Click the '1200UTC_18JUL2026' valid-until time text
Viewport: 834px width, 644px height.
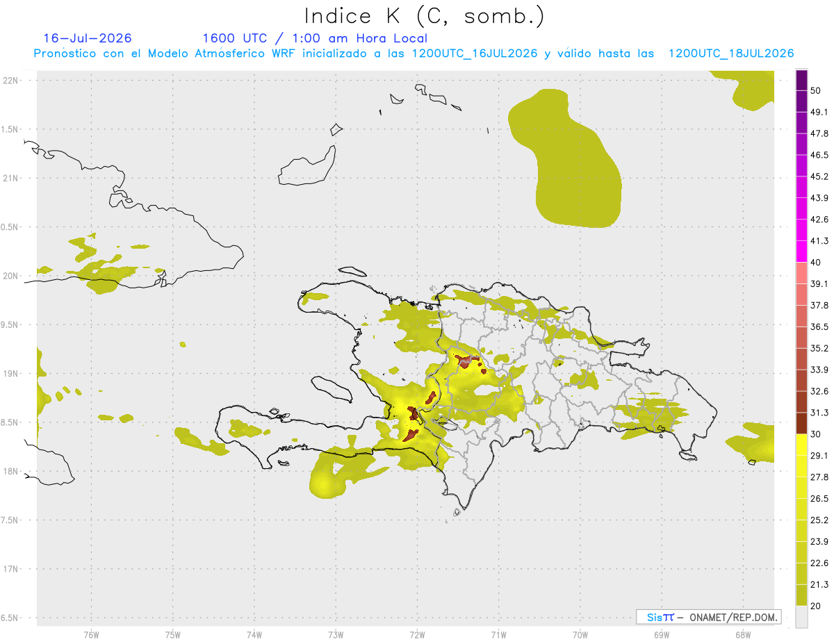[731, 53]
